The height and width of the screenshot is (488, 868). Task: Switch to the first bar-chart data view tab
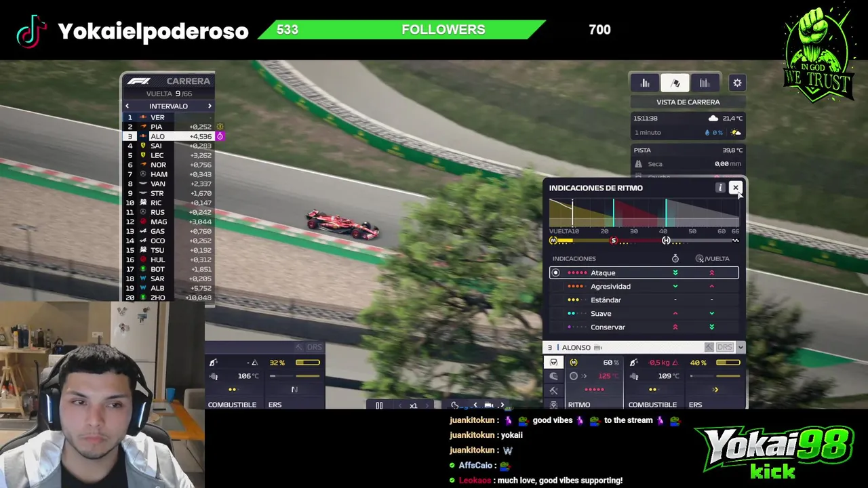(645, 83)
